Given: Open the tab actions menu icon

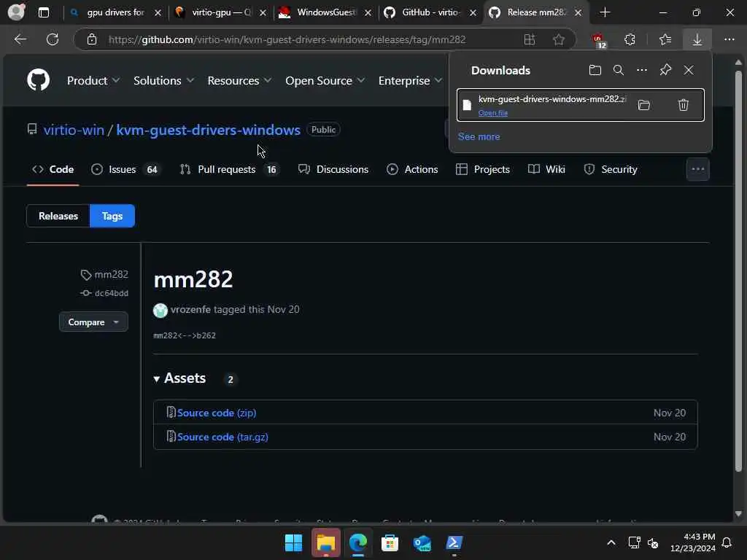Looking at the screenshot, I should 43,12.
